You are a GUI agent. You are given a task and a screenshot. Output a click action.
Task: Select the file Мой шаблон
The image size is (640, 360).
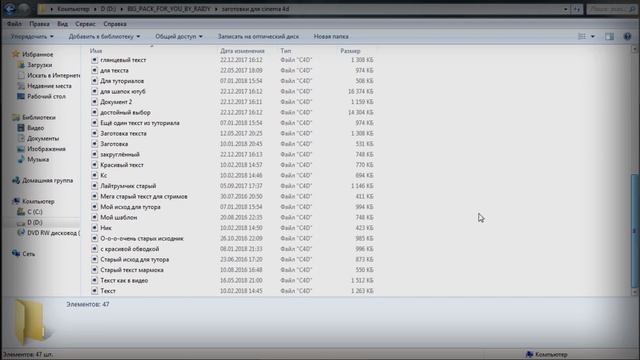pyautogui.click(x=119, y=218)
